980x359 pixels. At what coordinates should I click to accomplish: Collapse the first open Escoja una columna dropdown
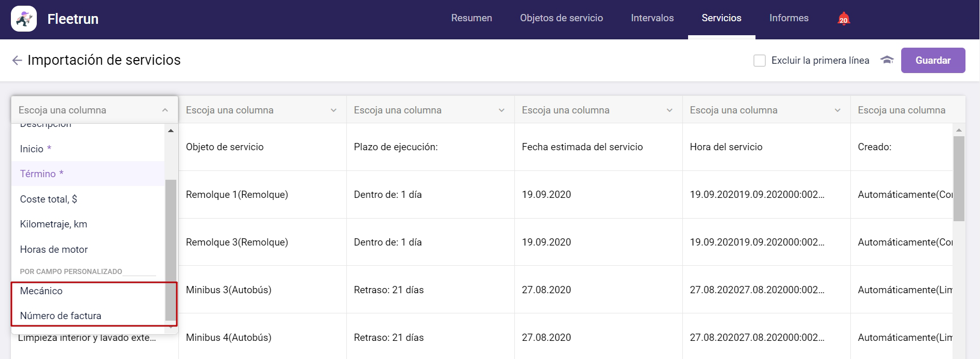click(x=94, y=110)
